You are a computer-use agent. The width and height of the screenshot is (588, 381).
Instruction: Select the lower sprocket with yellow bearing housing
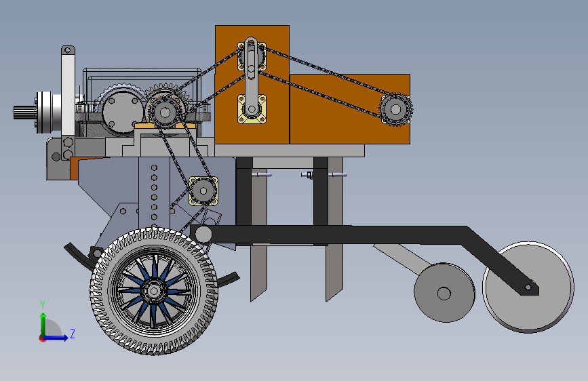[203, 191]
